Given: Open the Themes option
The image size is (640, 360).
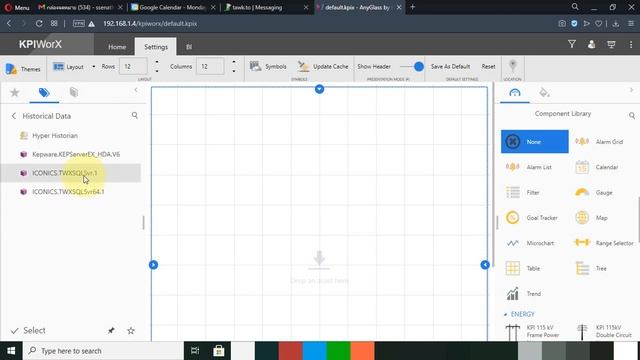Looking at the screenshot, I should pos(23,69).
